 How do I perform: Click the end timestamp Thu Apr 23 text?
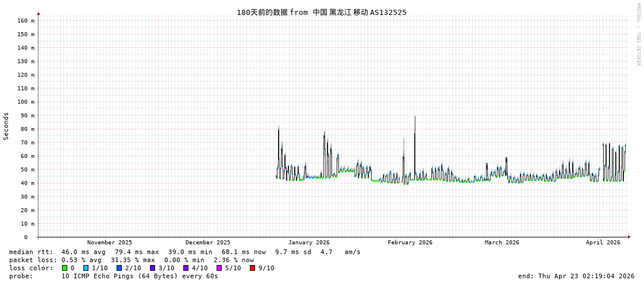click(x=576, y=276)
